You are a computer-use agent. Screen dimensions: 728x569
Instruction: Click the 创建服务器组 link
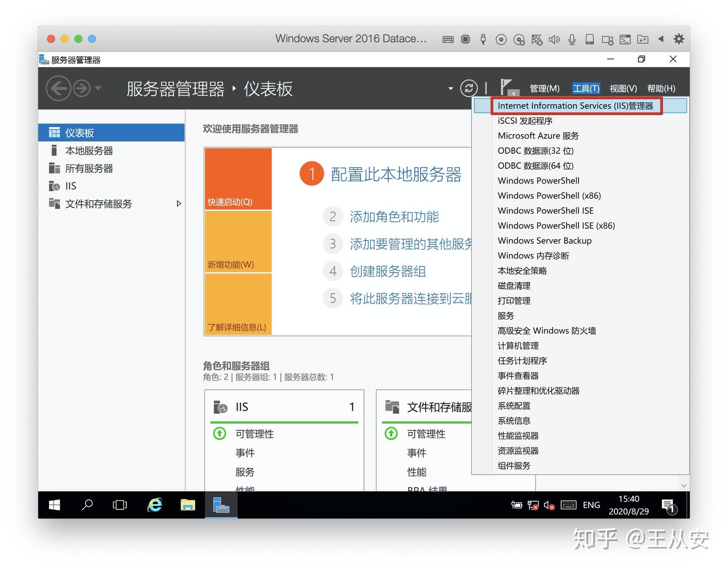coord(387,271)
